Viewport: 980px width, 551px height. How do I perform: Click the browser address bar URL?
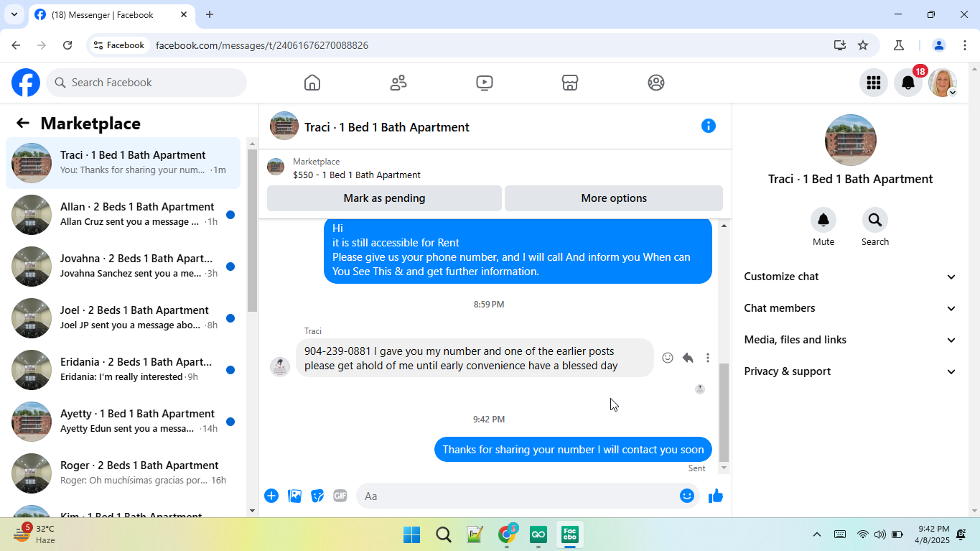click(262, 45)
